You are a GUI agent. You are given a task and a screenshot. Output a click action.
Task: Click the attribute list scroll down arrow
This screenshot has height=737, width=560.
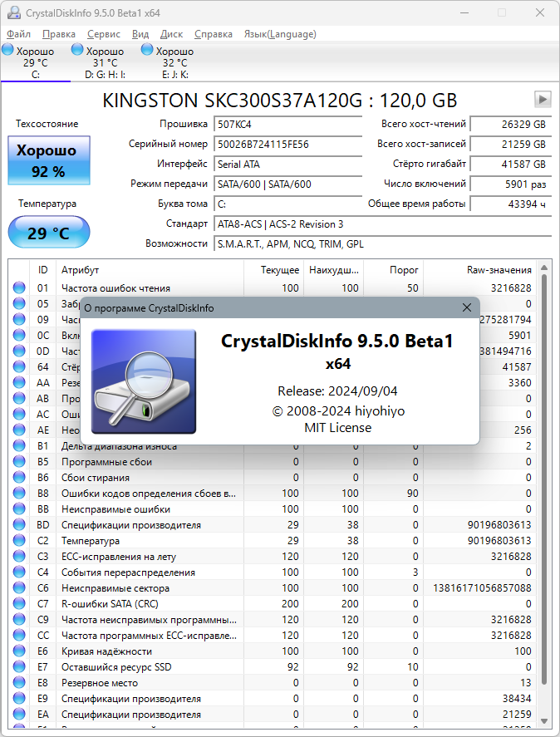coord(544,721)
